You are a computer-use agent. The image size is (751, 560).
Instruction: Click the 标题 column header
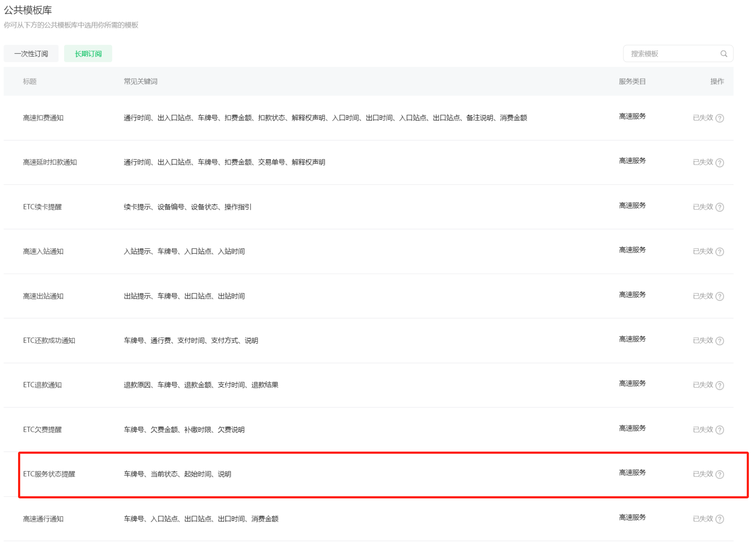coord(30,81)
